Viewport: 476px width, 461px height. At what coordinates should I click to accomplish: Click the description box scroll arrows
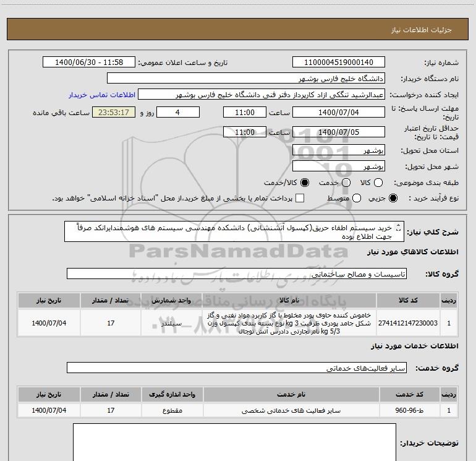tap(399, 228)
